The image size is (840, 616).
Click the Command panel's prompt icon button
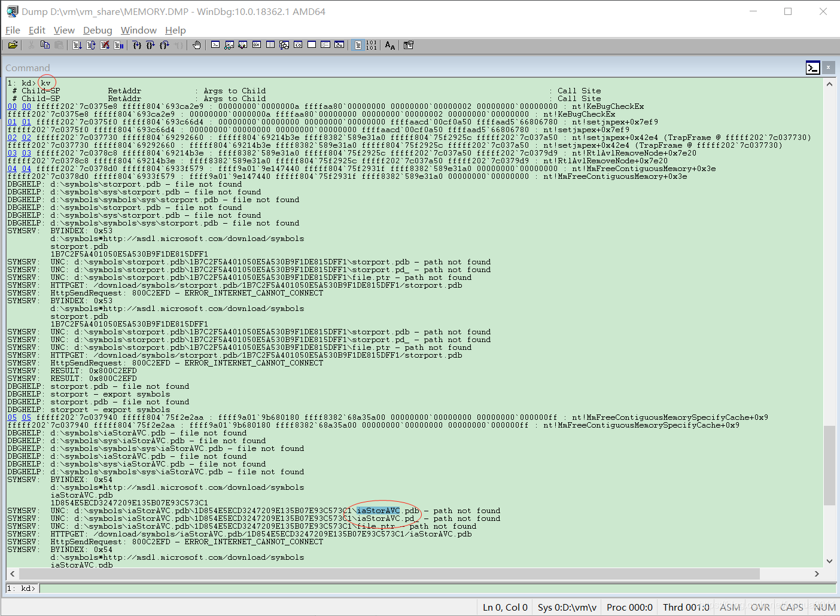(x=812, y=68)
